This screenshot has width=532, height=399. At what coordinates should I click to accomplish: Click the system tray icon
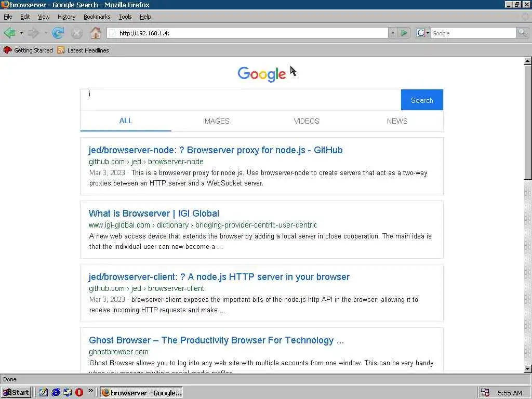point(485,393)
